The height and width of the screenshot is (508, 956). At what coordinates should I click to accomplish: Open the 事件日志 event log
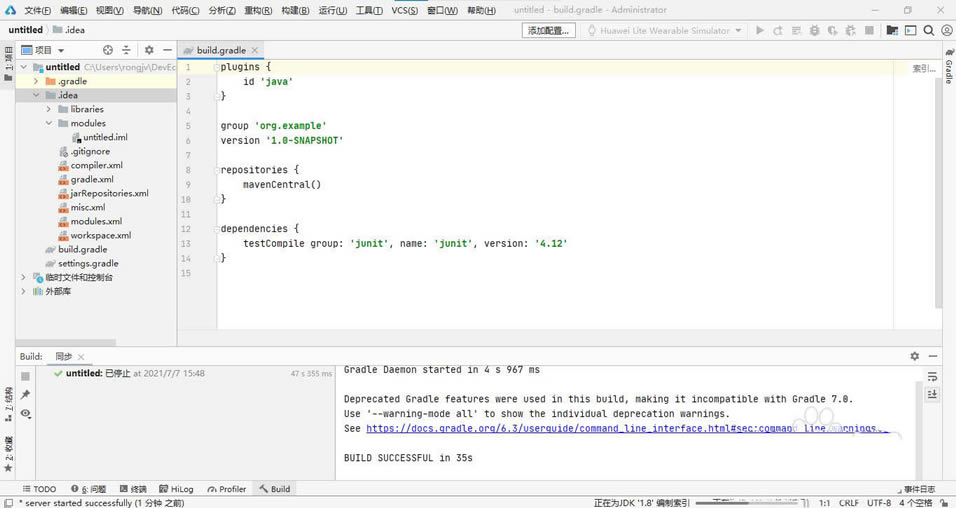click(916, 489)
